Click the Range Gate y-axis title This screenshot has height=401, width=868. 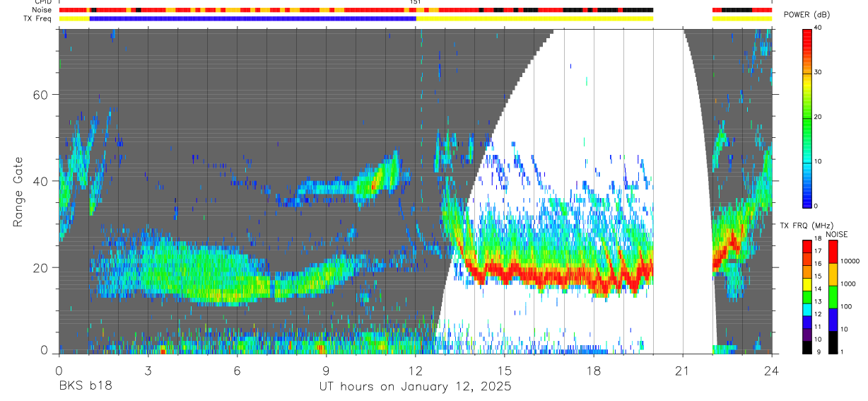19,192
